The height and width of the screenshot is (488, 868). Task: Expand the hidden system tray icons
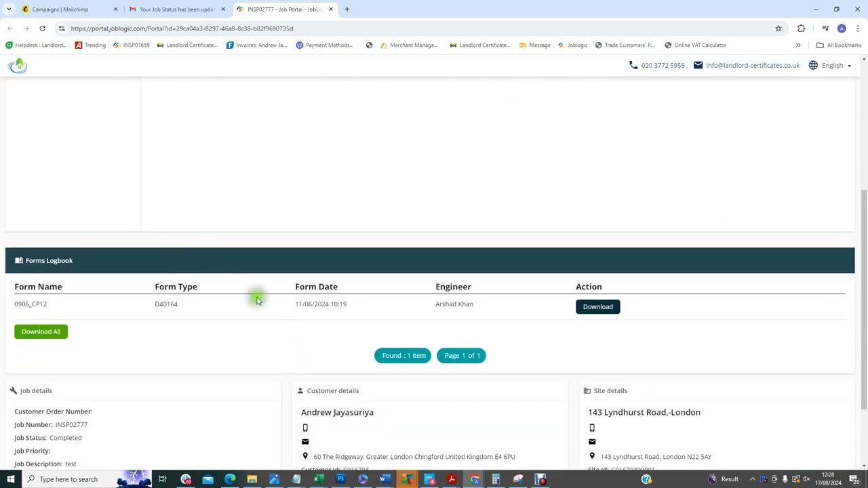tap(752, 479)
